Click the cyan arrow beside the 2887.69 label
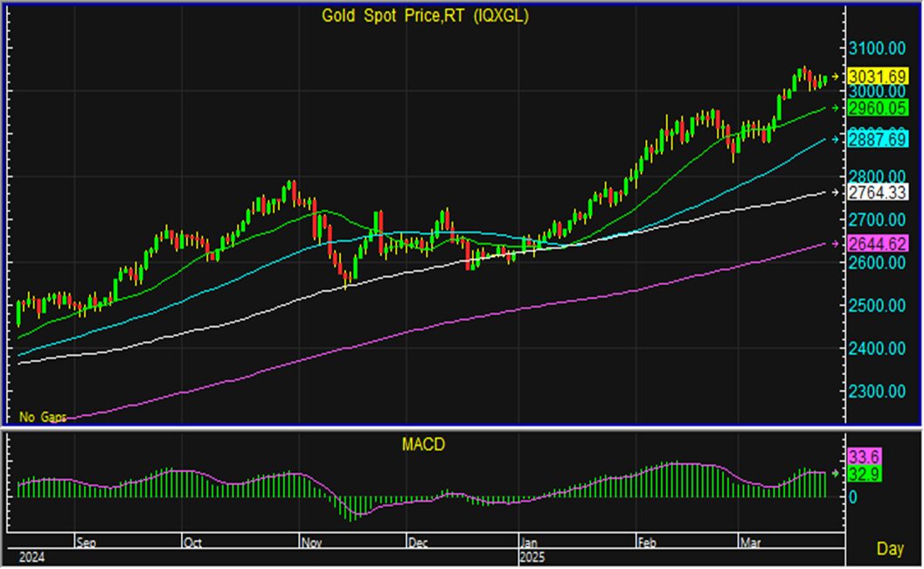 pyautogui.click(x=834, y=139)
